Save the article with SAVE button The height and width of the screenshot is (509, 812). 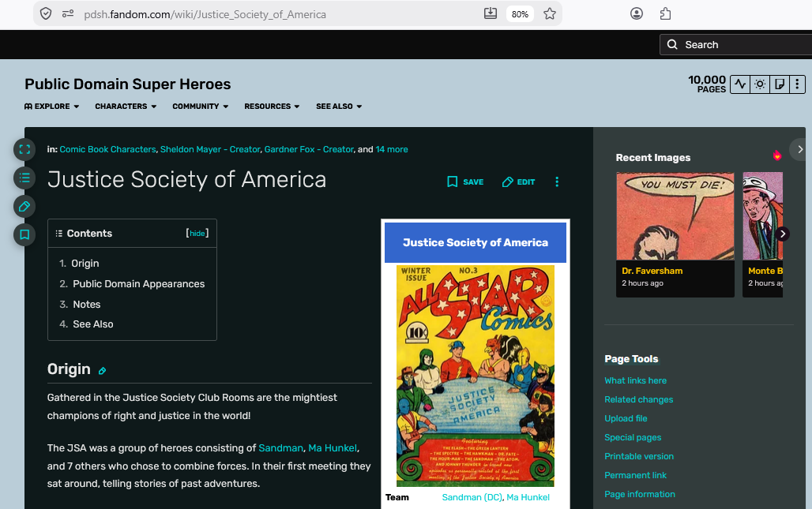pos(465,182)
